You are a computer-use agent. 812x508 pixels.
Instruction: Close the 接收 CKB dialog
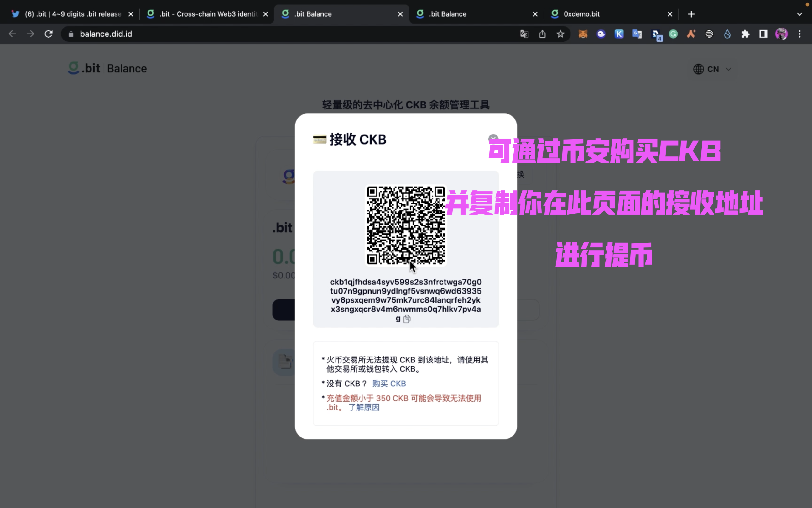(493, 139)
